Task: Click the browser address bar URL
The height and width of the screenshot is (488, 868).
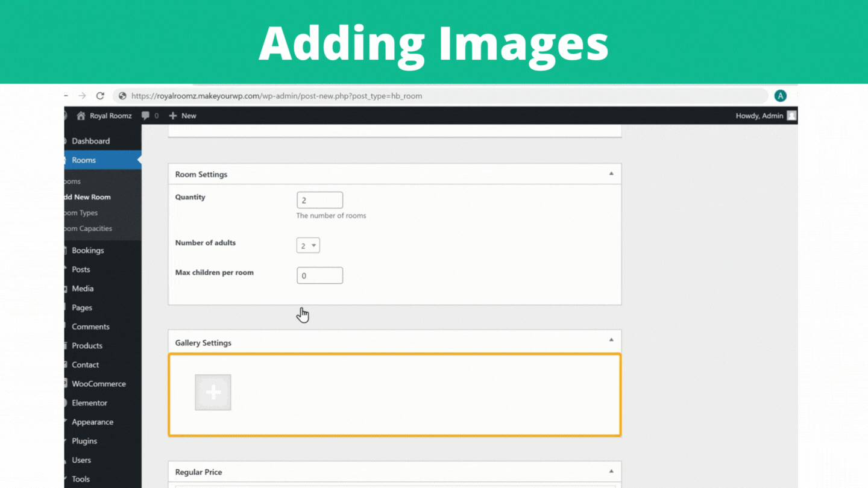Action: pyautogui.click(x=277, y=96)
